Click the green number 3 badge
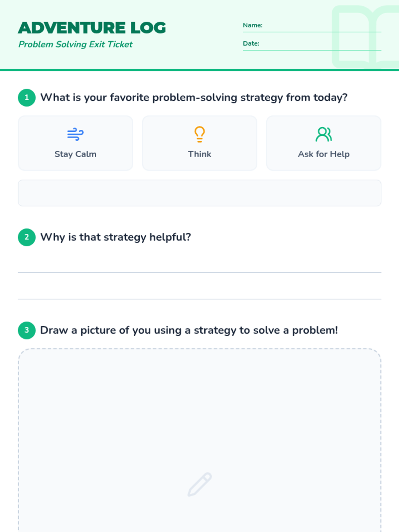Screen dimensions: 399x532 27,331
